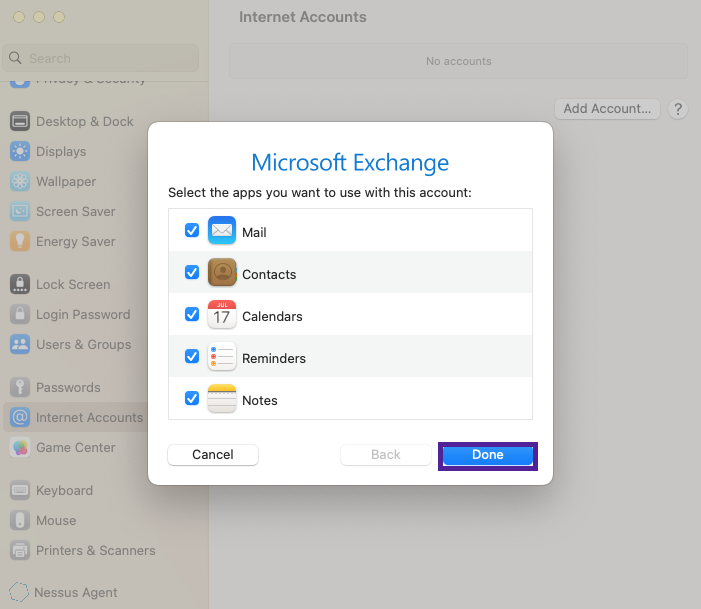Open Login Password settings icon

point(20,314)
